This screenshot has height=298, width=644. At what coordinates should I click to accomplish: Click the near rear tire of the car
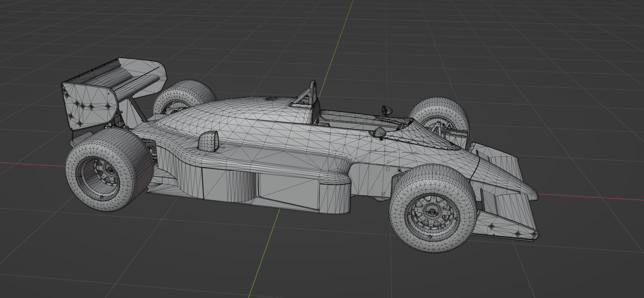[x=109, y=171]
